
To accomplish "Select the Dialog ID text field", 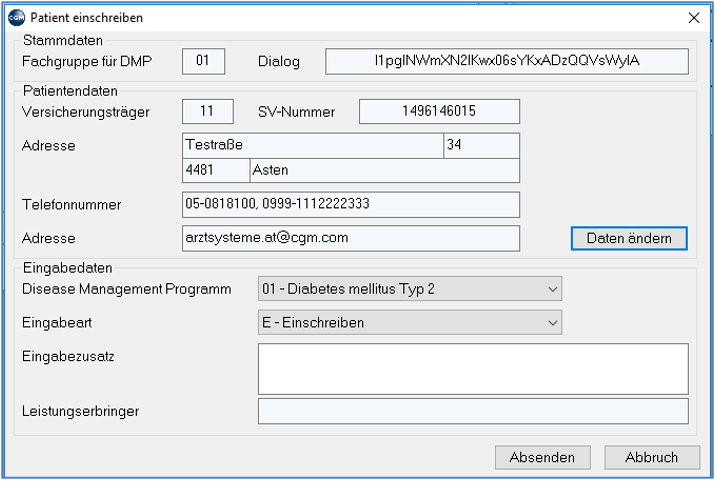I will (x=507, y=61).
